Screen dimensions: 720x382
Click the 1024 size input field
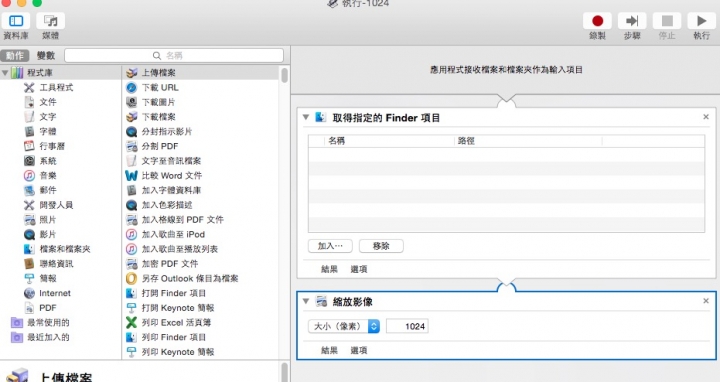tap(407, 326)
